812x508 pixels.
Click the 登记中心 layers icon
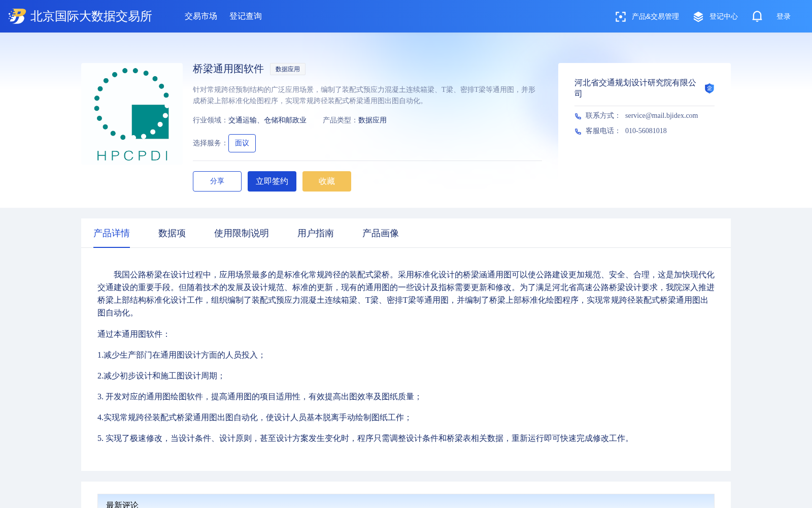click(x=698, y=17)
